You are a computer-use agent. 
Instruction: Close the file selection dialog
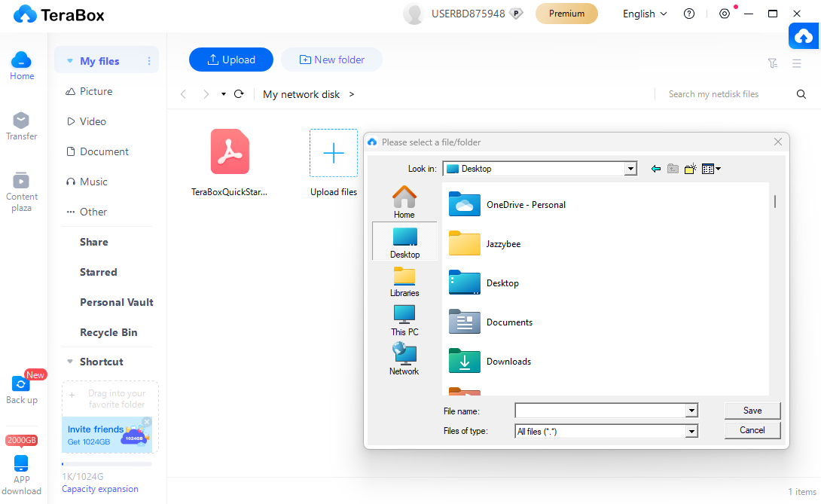coord(778,142)
